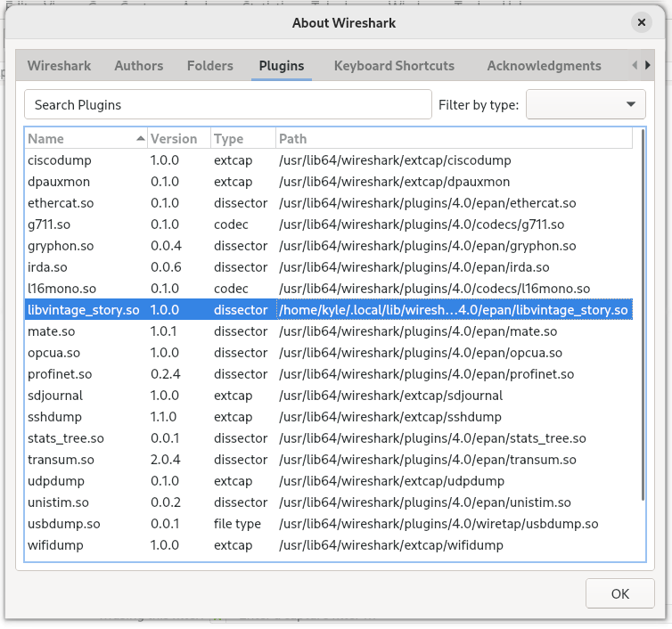Image resolution: width=672 pixels, height=629 pixels.
Task: Select the sdjournal plugin row
Action: 329,396
